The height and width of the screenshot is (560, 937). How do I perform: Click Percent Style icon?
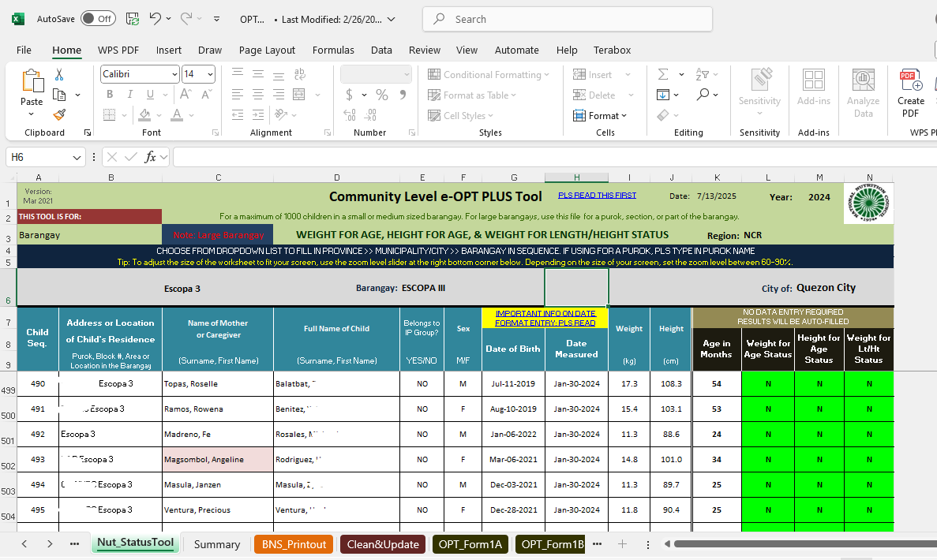click(382, 95)
